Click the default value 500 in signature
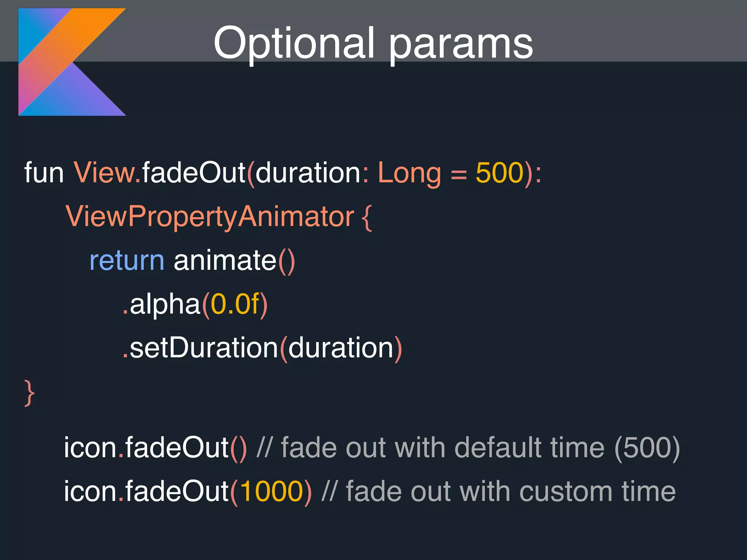747x560 pixels. click(x=499, y=173)
